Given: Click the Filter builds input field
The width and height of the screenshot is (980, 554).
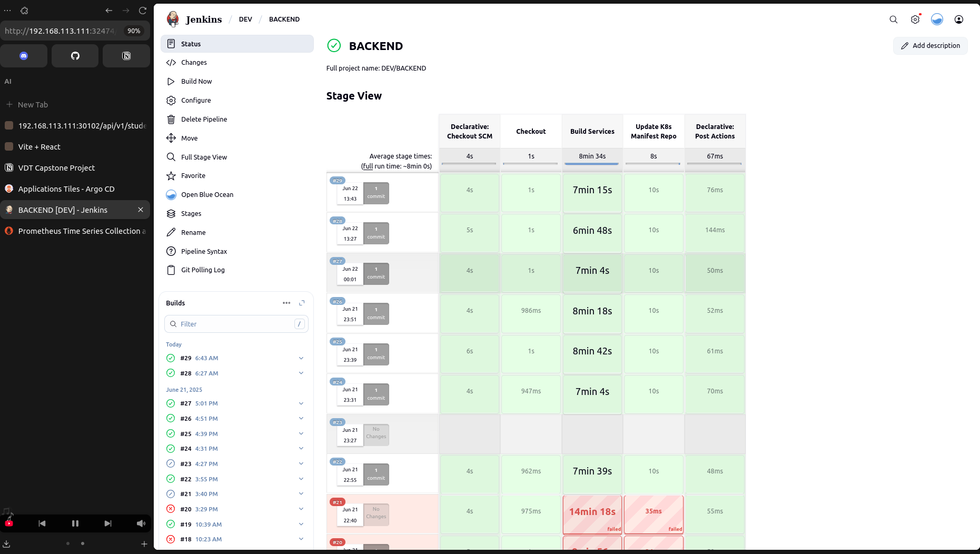Looking at the screenshot, I should pyautogui.click(x=236, y=324).
